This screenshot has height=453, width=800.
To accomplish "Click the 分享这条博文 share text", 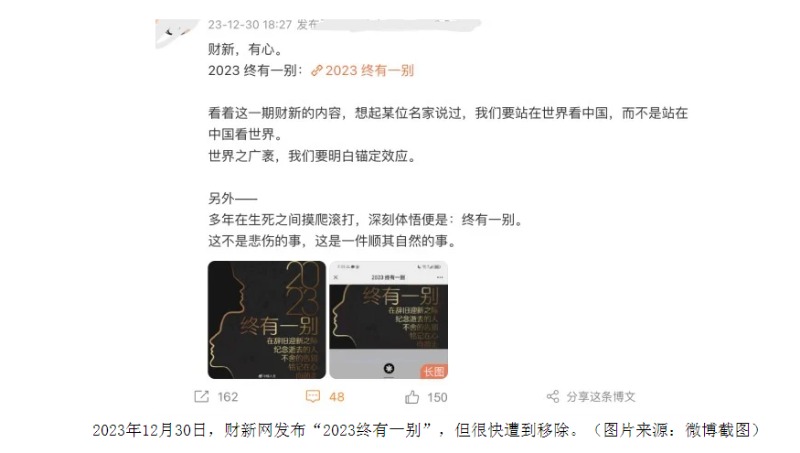I will [601, 396].
